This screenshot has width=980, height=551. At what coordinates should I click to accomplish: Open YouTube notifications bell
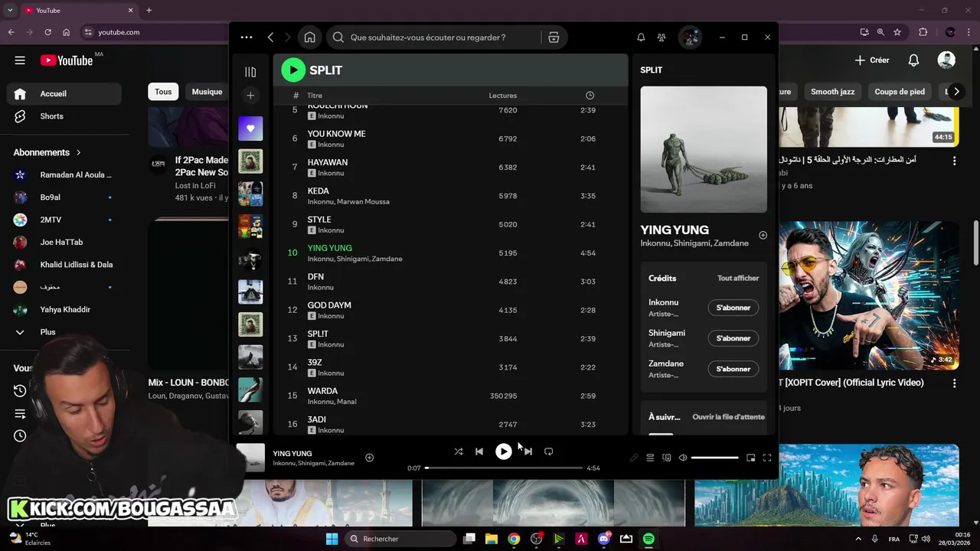point(913,60)
